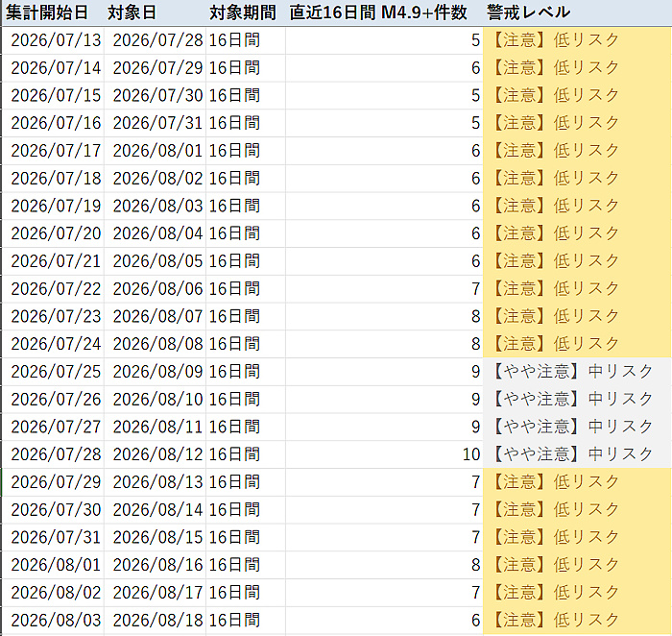Select count 8 in 2026/08/16 row

[384, 564]
